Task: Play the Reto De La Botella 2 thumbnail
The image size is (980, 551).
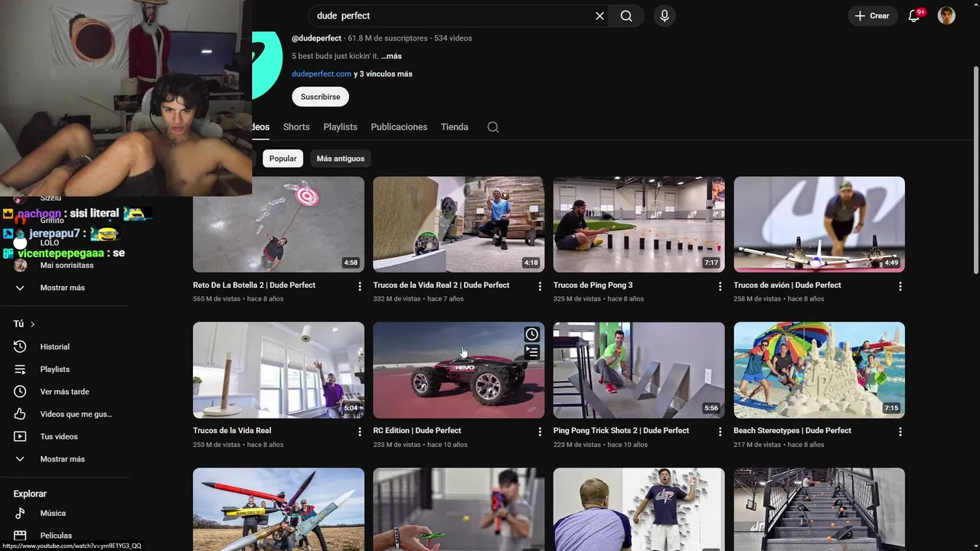Action: tap(279, 224)
